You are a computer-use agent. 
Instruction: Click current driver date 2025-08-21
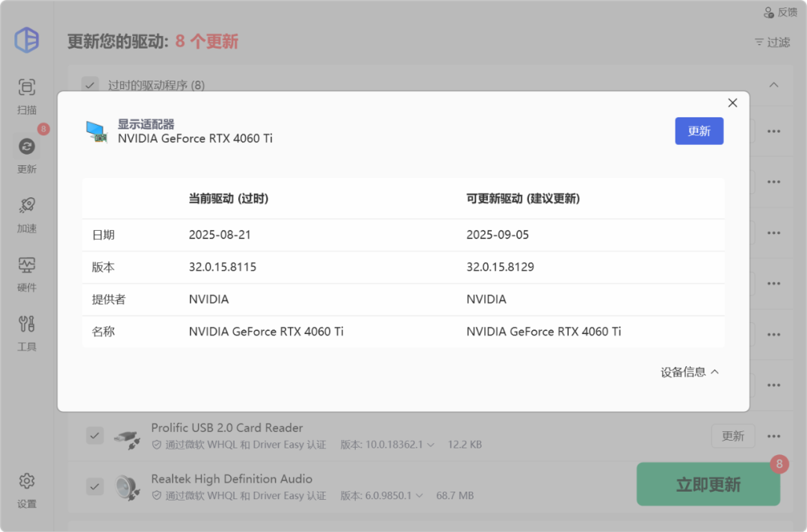pyautogui.click(x=220, y=235)
